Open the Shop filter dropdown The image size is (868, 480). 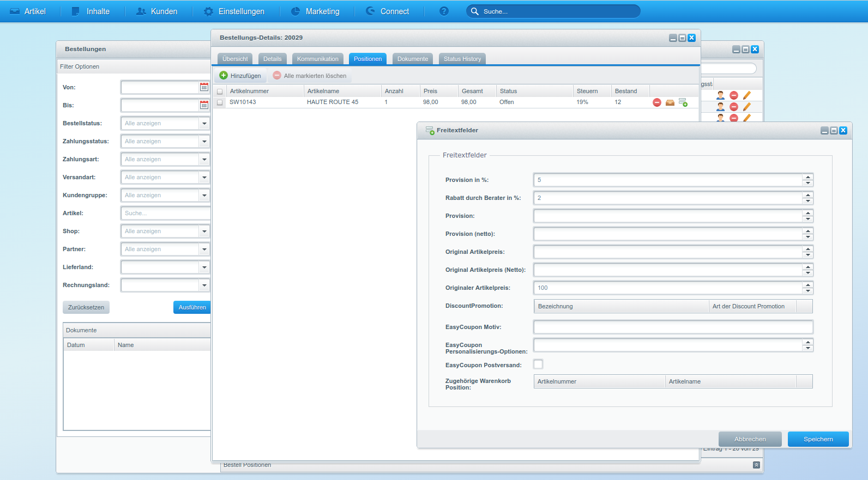pyautogui.click(x=204, y=231)
